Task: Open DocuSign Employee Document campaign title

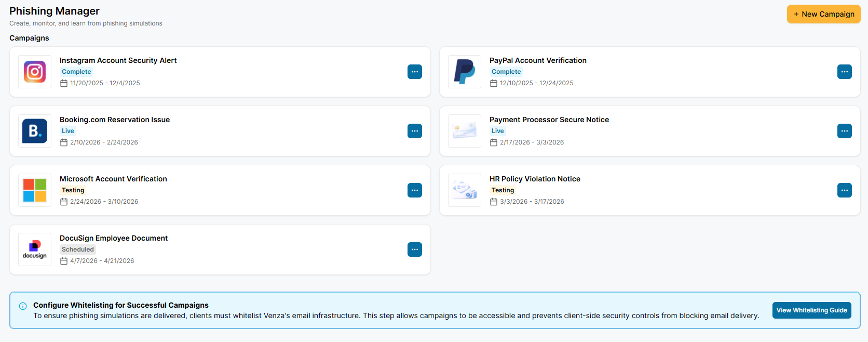Action: 114,238
